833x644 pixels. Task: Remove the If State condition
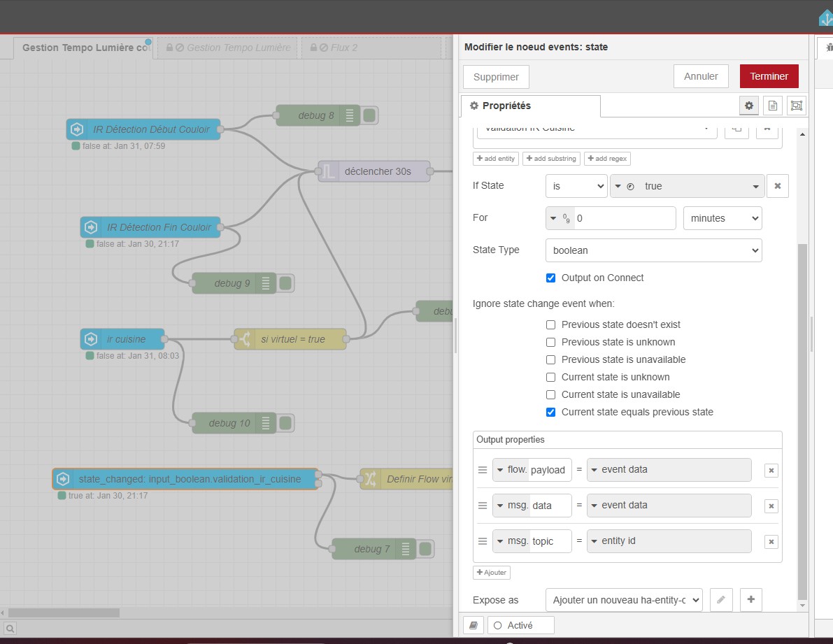[x=778, y=187]
